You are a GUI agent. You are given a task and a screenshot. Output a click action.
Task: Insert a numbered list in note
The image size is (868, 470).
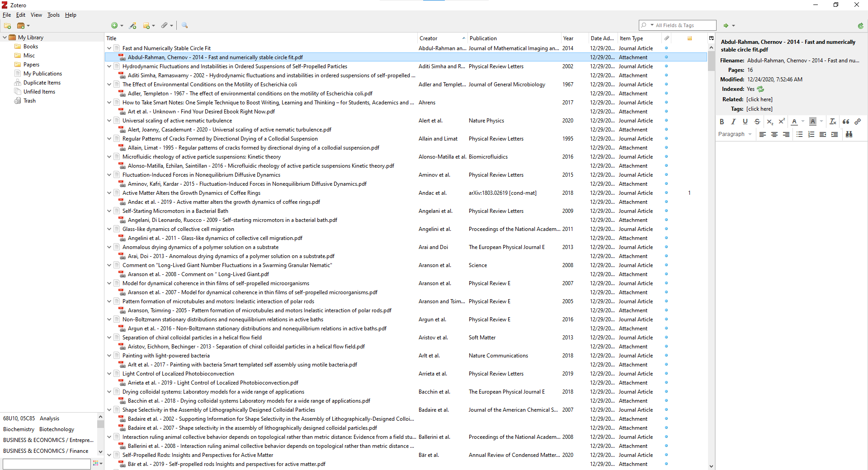811,134
